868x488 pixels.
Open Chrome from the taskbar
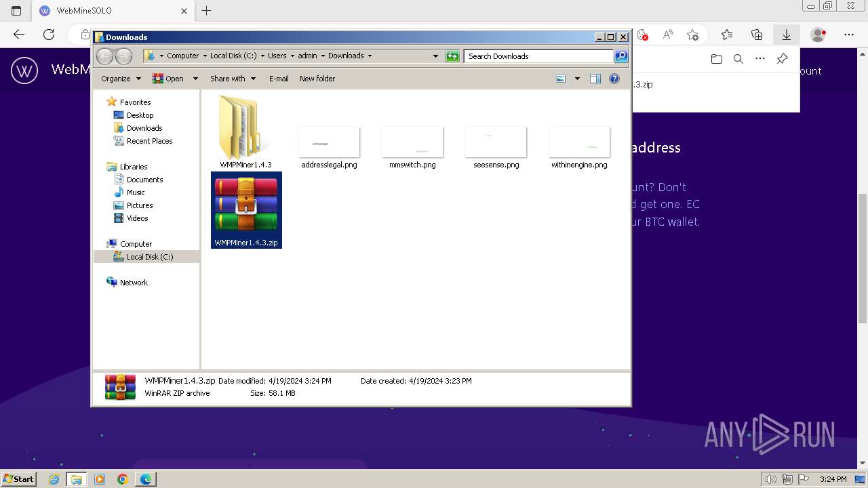pos(123,479)
